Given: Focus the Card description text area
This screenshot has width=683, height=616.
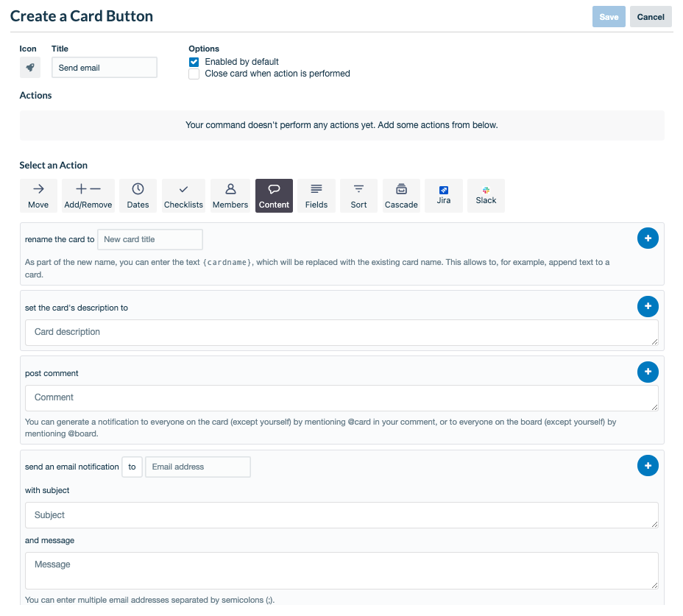Looking at the screenshot, I should [341, 333].
